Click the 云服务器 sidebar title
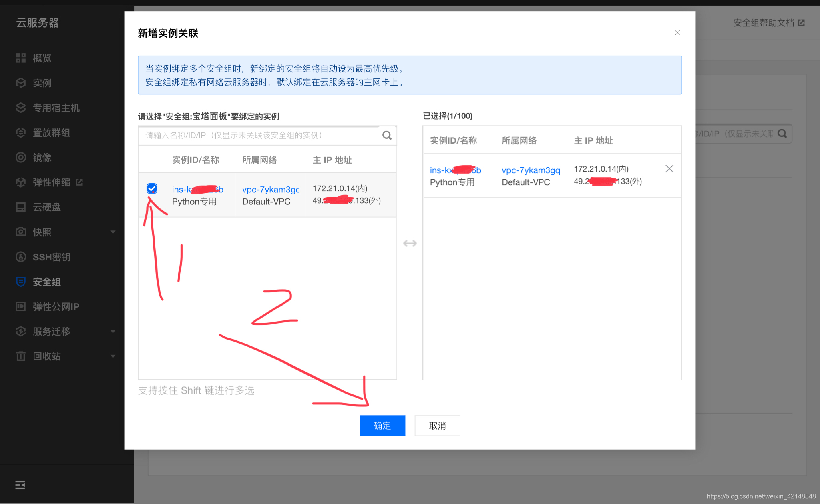The height and width of the screenshot is (504, 820). (x=37, y=23)
